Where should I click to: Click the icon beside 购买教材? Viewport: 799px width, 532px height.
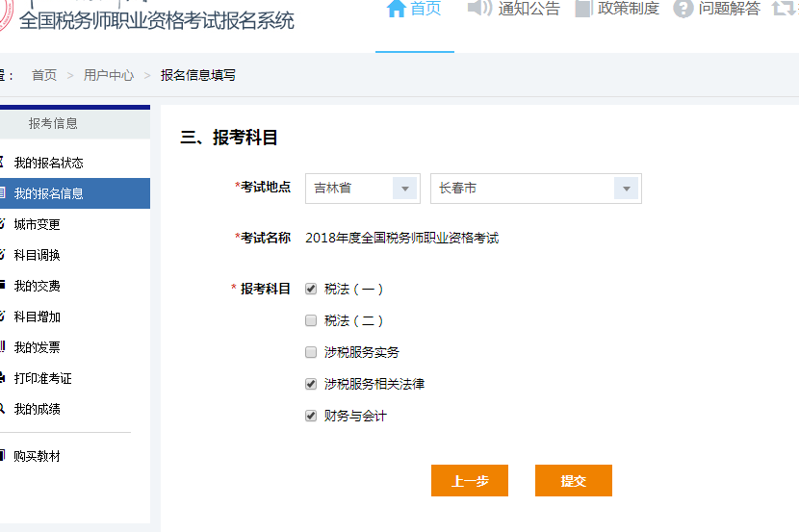pos(2,456)
